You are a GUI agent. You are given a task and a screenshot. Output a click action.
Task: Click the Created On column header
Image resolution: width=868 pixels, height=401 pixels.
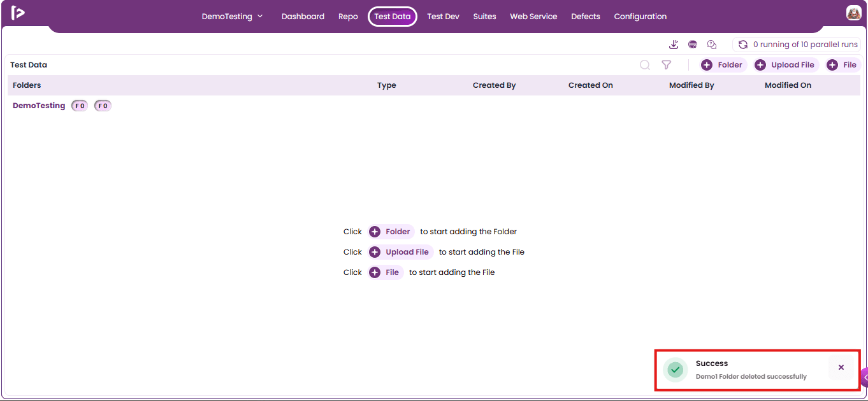591,85
